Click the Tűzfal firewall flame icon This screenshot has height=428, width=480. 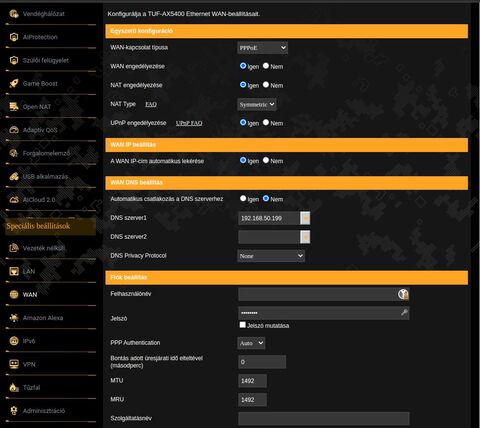click(x=14, y=387)
